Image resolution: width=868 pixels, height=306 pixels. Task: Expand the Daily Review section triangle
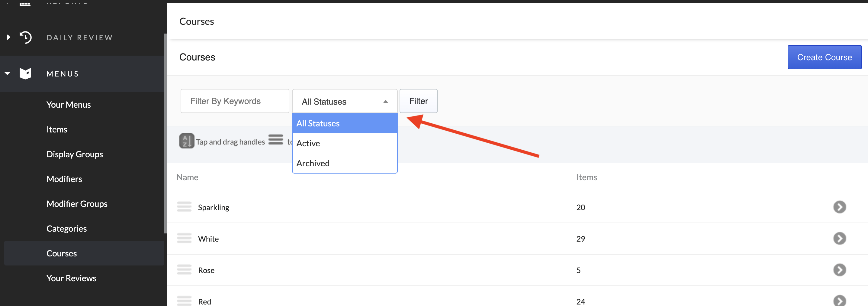coord(8,37)
